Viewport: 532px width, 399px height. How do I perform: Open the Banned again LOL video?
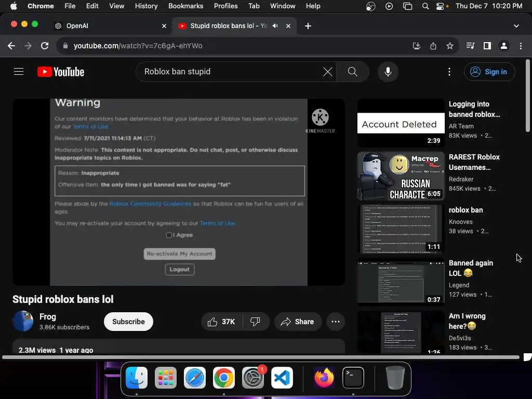(x=471, y=268)
